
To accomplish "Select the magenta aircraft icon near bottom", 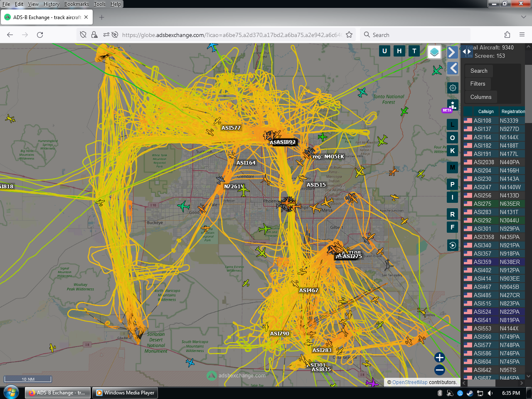I will pyautogui.click(x=372, y=382).
